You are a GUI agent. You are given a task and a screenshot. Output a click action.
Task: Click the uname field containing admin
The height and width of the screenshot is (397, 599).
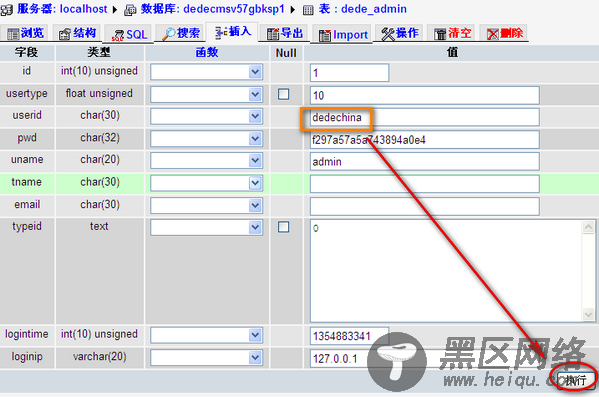click(424, 162)
